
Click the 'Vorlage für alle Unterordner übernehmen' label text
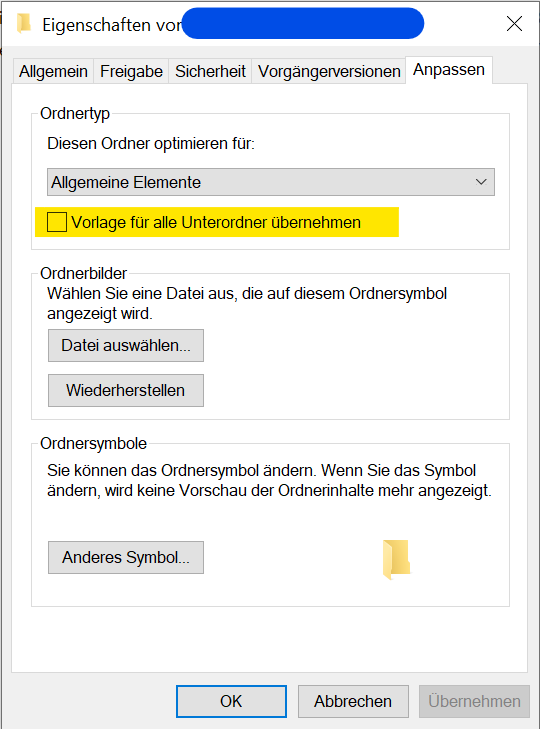point(216,222)
